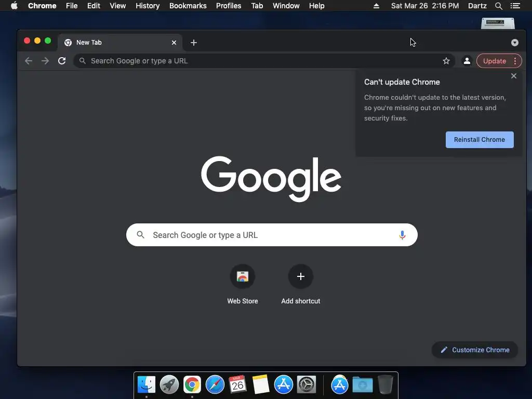Open the Window menu
532x399 pixels.
point(286,6)
